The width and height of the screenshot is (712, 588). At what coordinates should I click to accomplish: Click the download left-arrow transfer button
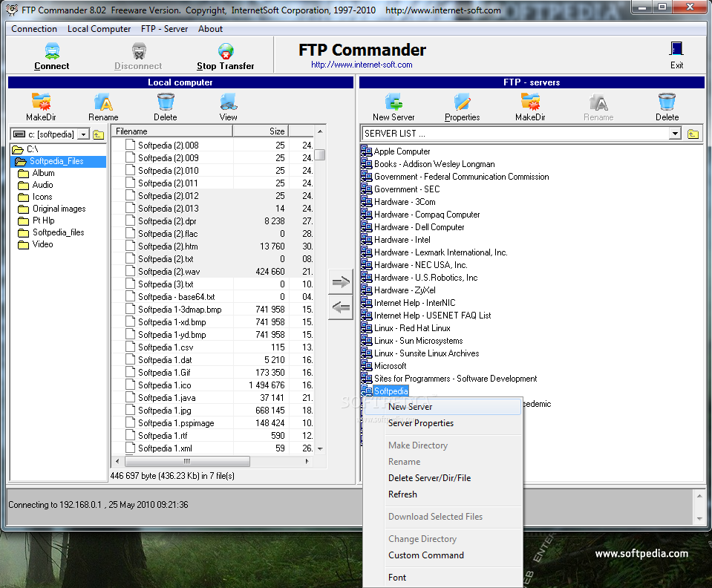pyautogui.click(x=341, y=307)
